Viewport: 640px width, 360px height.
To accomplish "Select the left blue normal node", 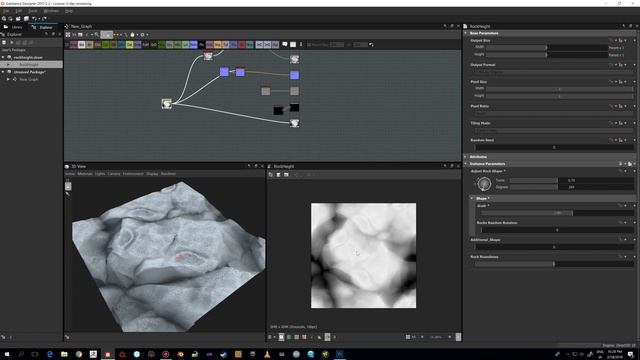I will tap(224, 72).
